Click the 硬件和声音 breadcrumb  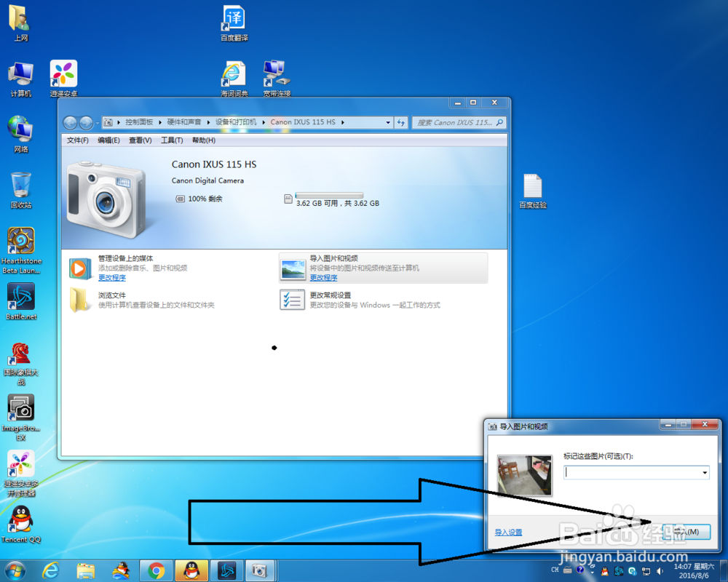[x=184, y=122]
